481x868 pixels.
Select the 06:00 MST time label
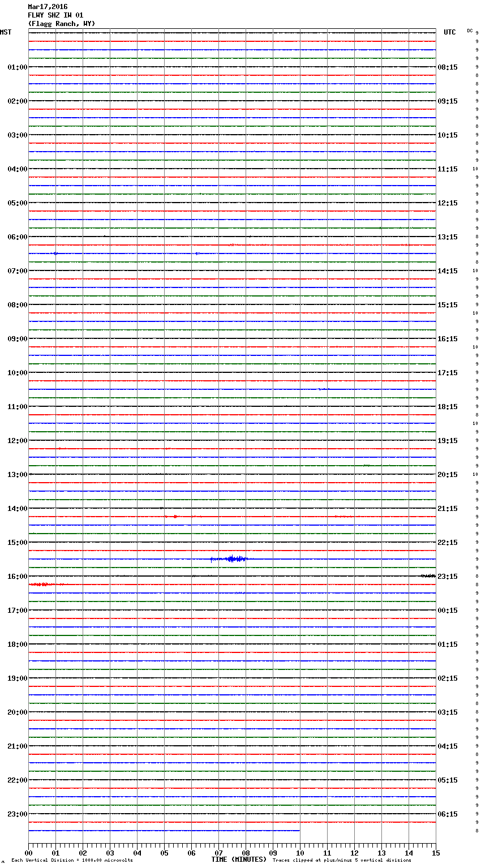17,237
